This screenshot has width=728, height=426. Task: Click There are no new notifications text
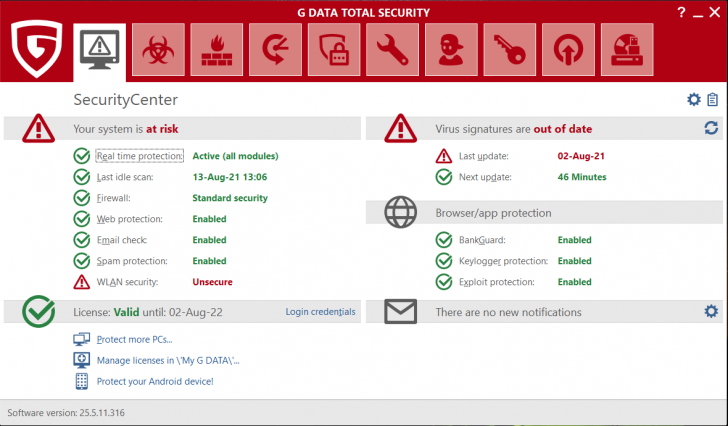[508, 312]
